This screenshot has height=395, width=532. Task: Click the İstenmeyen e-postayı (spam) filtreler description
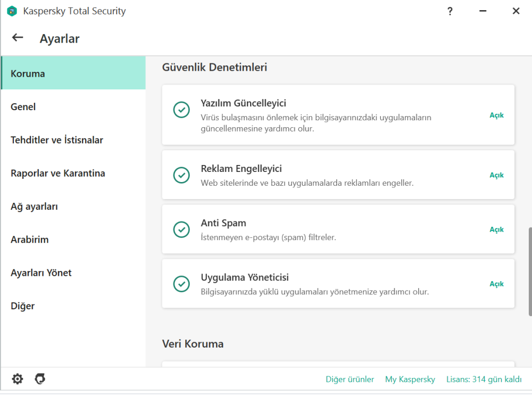coord(268,237)
